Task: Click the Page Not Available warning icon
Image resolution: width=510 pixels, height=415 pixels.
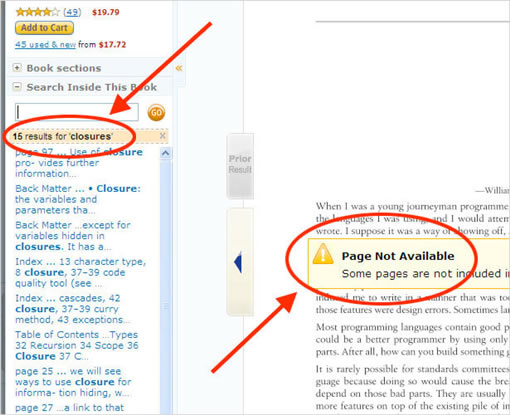Action: [x=322, y=254]
